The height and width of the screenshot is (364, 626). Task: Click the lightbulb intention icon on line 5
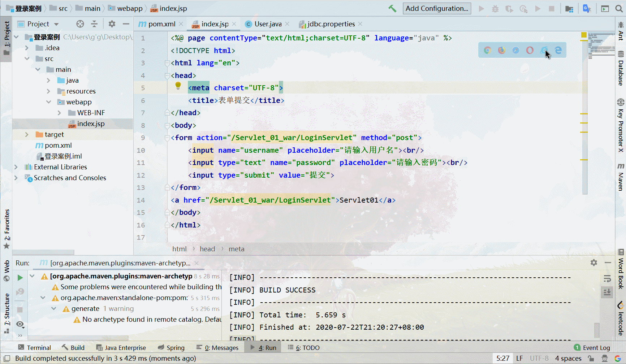178,86
